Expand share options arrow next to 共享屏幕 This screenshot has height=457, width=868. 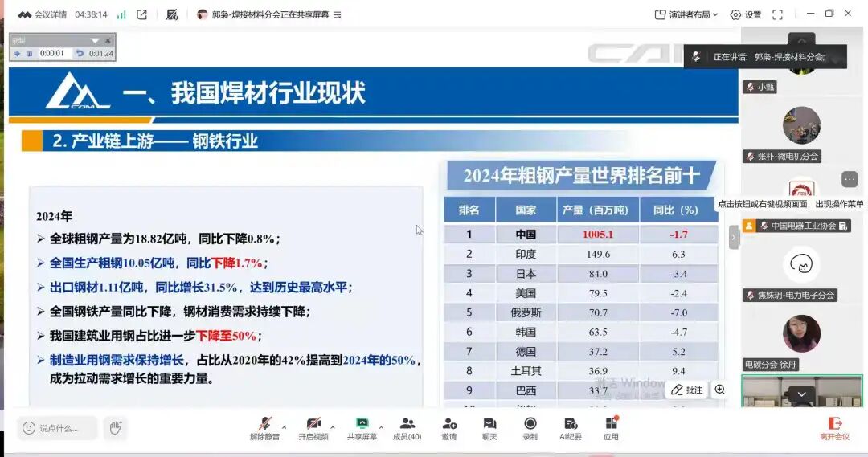tap(381, 427)
